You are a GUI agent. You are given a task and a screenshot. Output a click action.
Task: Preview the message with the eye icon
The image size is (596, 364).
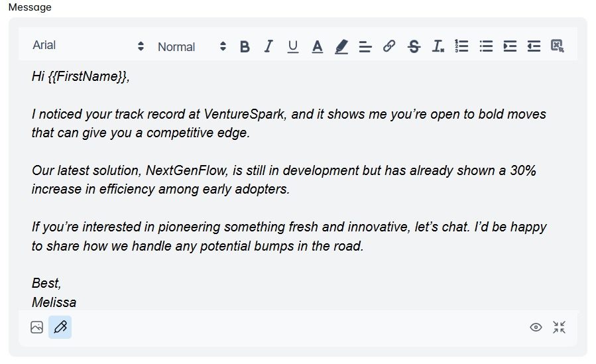click(x=536, y=327)
